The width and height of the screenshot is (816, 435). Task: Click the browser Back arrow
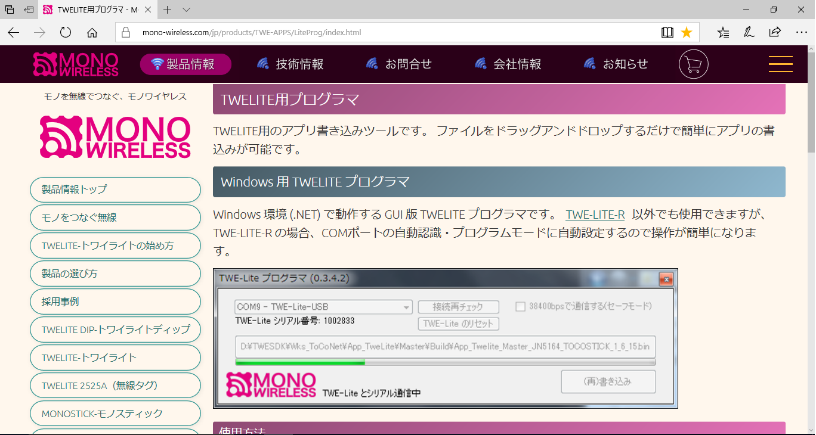point(14,33)
